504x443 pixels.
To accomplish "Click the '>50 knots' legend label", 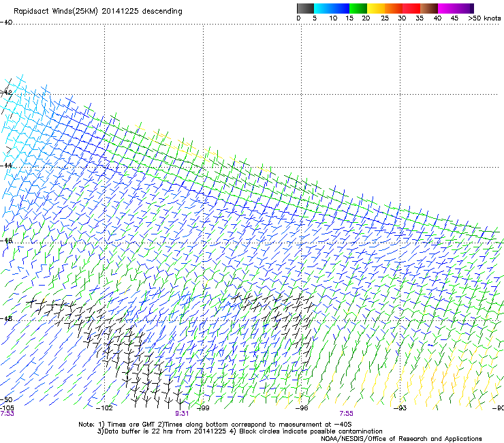I will pos(484,18).
